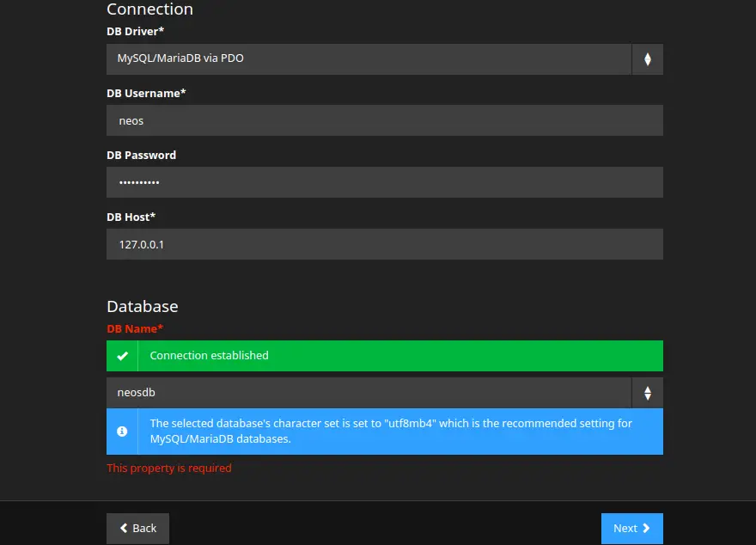Click into the DB Password field
Viewport: 756px width, 545px height.
pyautogui.click(x=384, y=182)
